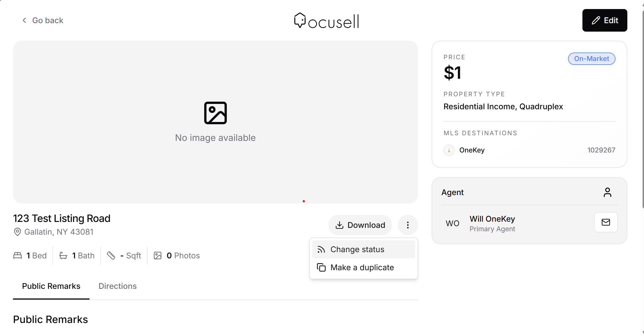Download the listing
The image size is (644, 336).
360,225
